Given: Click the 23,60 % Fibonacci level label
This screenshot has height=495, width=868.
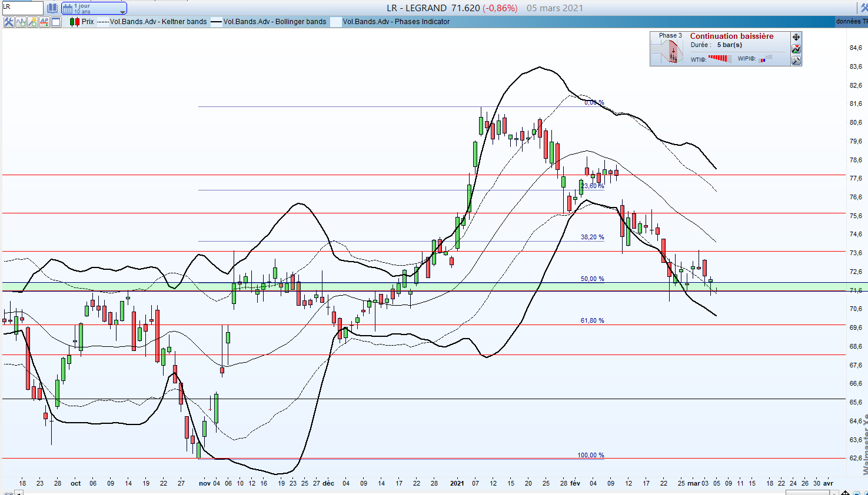Looking at the screenshot, I should coord(593,186).
